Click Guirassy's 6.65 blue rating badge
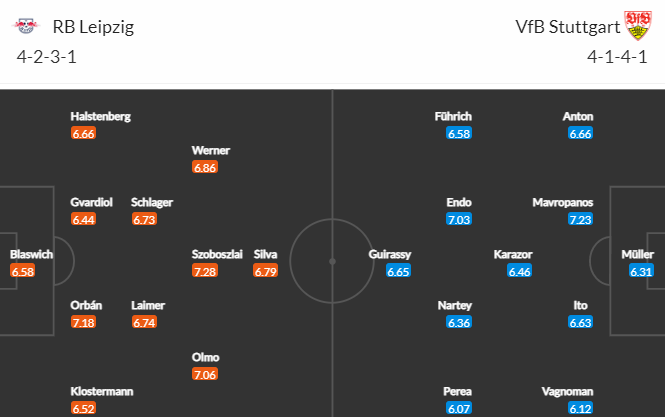 click(399, 271)
